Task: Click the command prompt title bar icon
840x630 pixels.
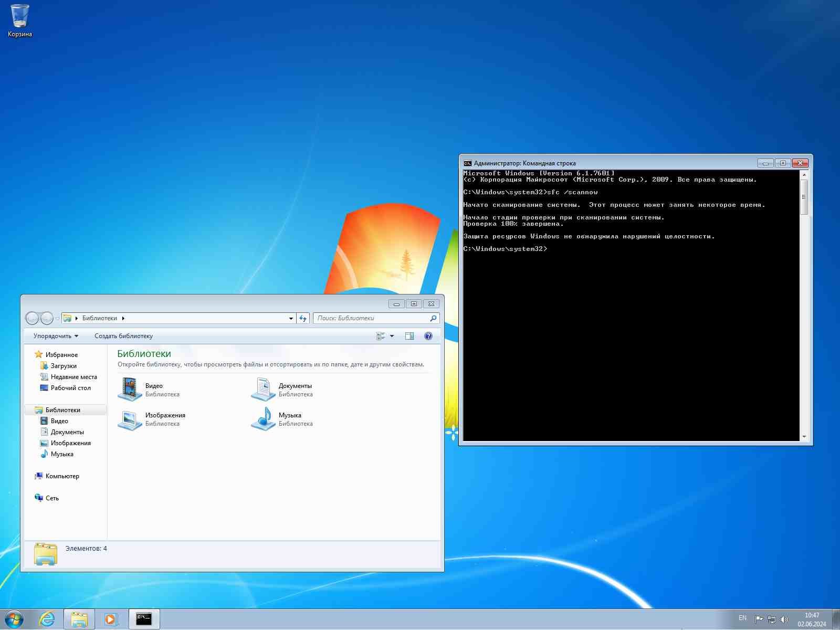Action: [467, 163]
